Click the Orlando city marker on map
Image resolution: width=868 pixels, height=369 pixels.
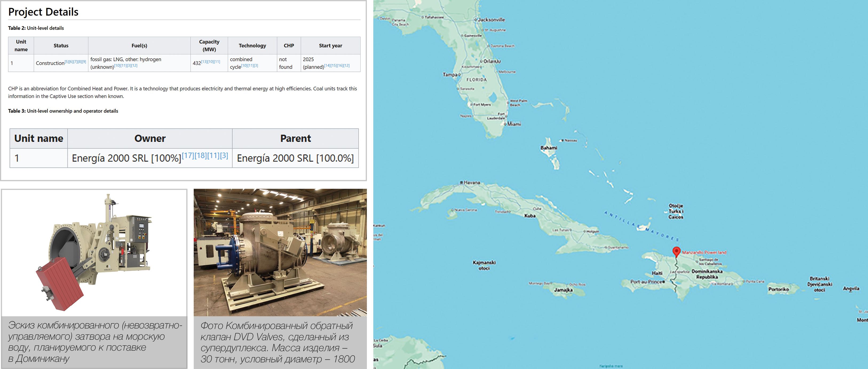(481, 61)
